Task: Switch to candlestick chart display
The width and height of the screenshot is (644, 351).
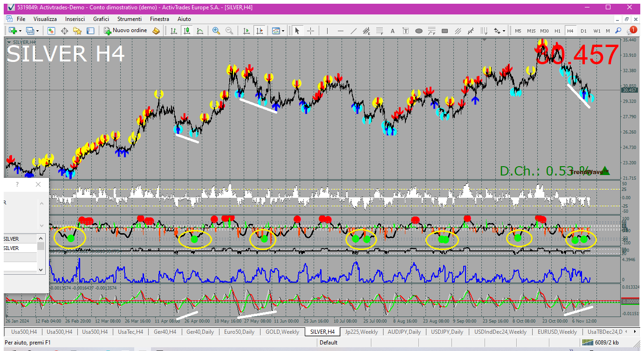Action: (187, 31)
